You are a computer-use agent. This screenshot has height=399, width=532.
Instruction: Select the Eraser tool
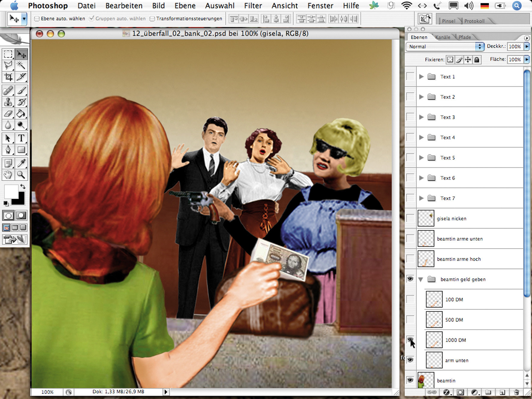8,114
